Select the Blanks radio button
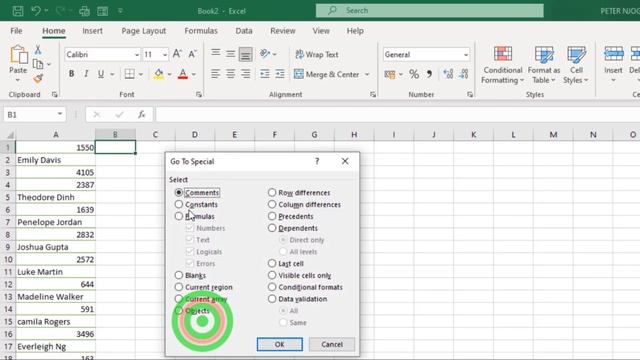The image size is (640, 360). click(x=179, y=275)
